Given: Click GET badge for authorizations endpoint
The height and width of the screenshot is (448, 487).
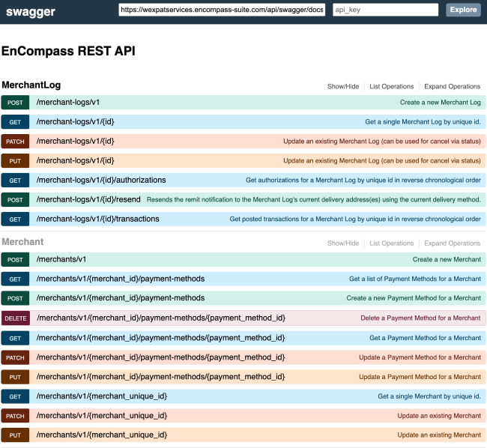Looking at the screenshot, I should pos(15,181).
